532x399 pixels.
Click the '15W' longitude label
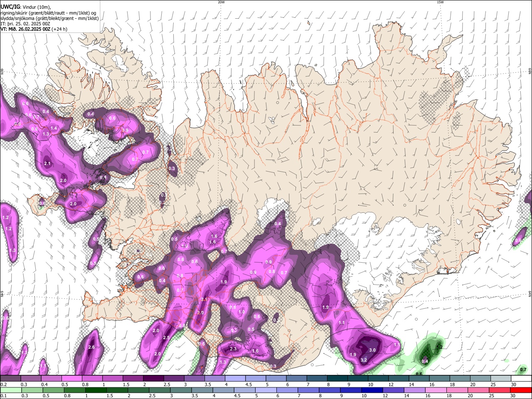coord(440,2)
